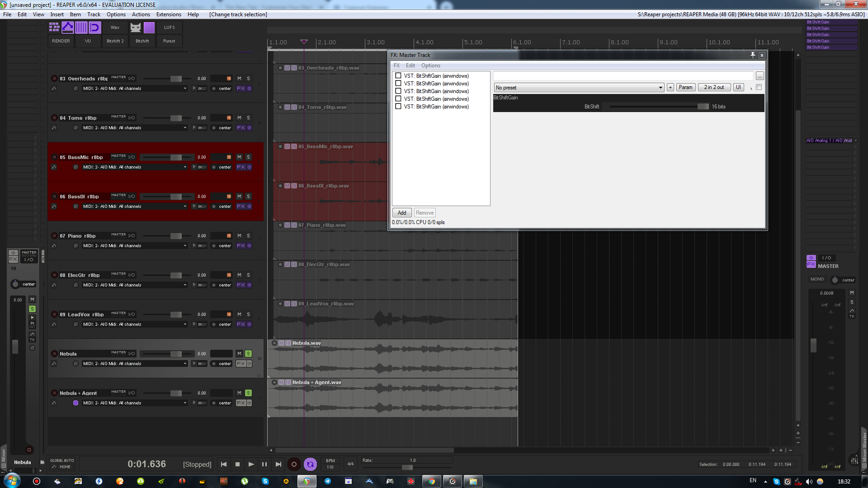Toggle solo on the Nebula track
Screen dimensions: 868x488
click(248, 354)
